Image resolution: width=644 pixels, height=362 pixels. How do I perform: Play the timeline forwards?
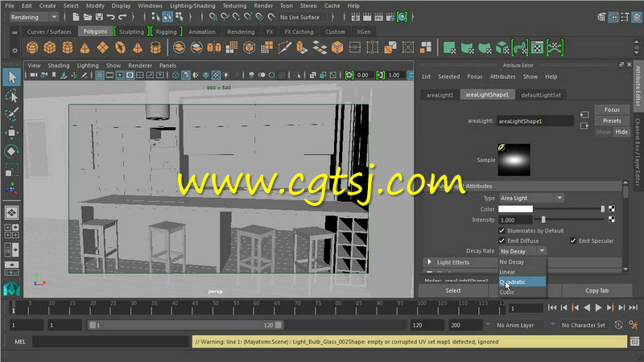(x=598, y=307)
